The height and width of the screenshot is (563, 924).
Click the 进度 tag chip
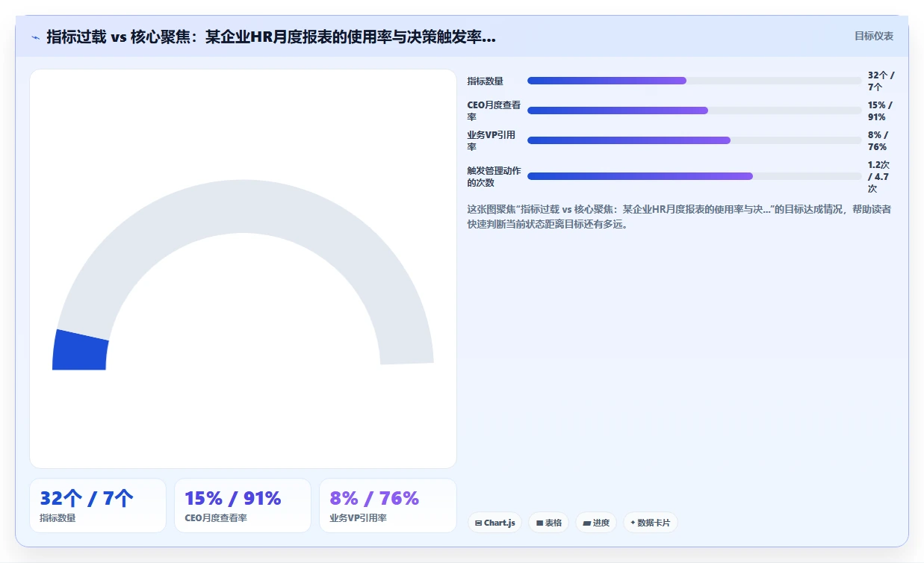[x=596, y=523]
